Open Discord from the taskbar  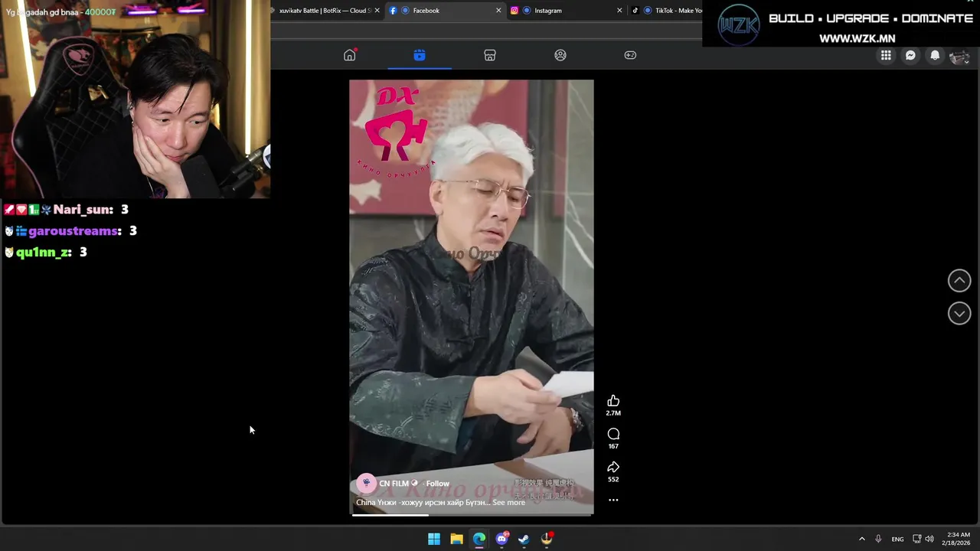(502, 539)
